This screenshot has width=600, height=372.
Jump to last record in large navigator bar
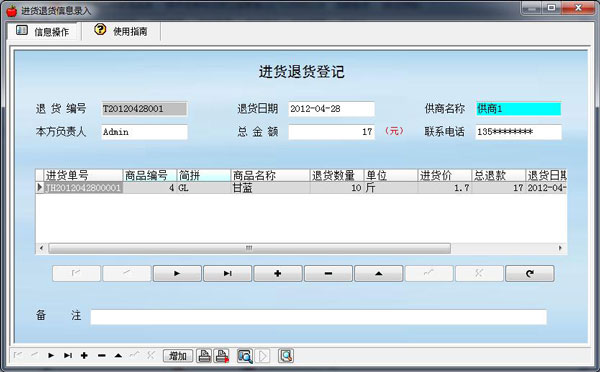point(227,273)
